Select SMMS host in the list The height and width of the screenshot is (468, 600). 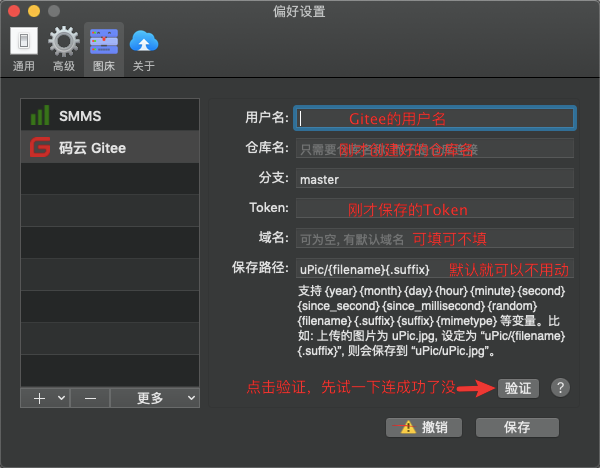coord(110,115)
